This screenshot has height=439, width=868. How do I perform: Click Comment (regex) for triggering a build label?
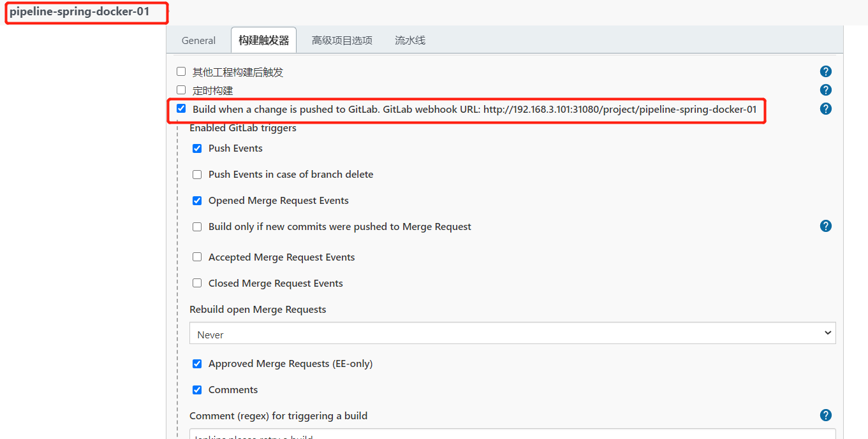(278, 415)
